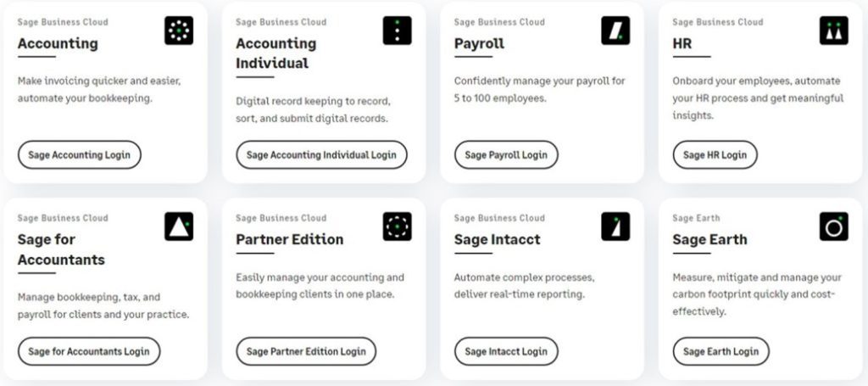Click the Sage for Accountants triangle icon
This screenshot has height=386, width=868.
(x=179, y=227)
